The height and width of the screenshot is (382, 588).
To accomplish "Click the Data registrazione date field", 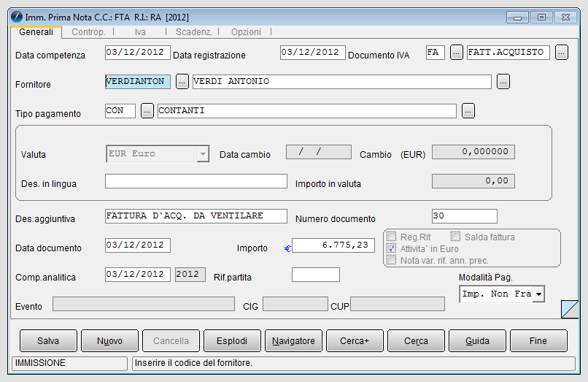I will (313, 53).
